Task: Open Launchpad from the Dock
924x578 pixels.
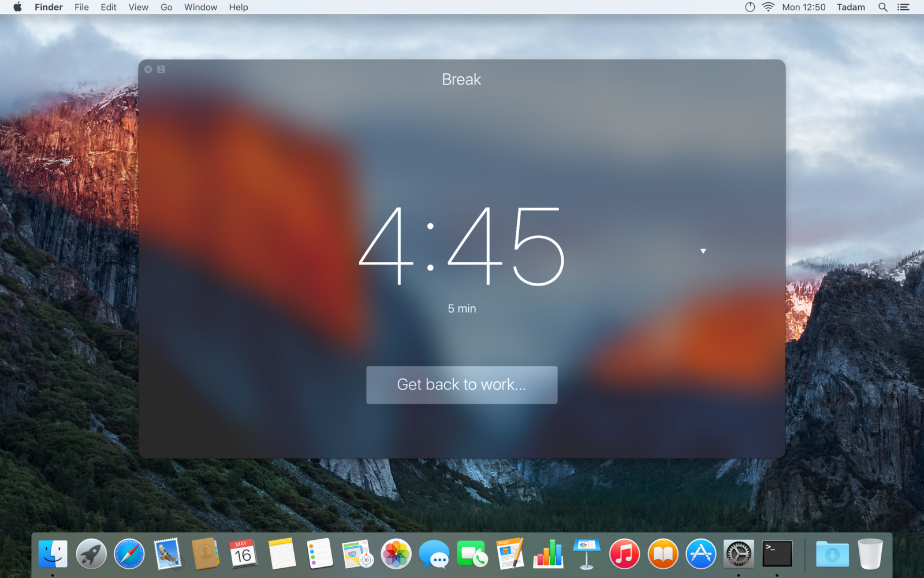Action: pyautogui.click(x=91, y=554)
